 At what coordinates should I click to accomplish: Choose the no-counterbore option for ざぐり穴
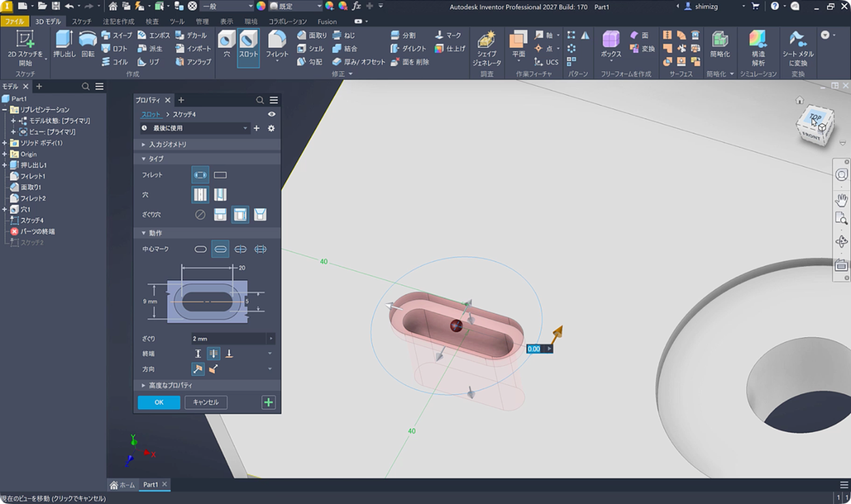click(200, 215)
